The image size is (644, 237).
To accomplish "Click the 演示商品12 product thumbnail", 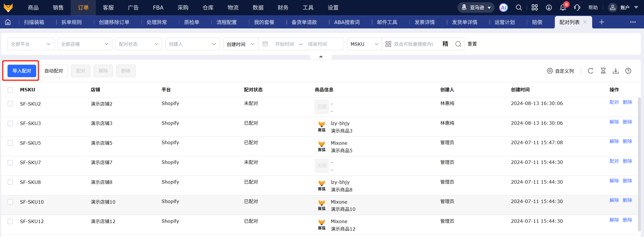I will pos(321,225).
